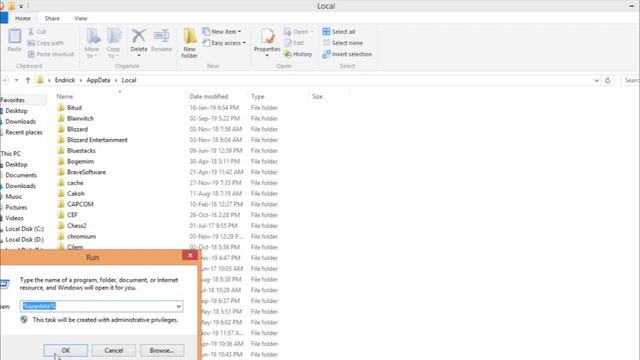Select Desktop under Favorites

coord(16,111)
